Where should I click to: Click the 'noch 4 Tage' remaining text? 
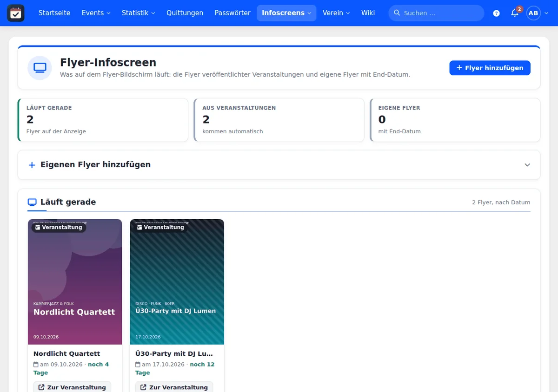coord(71,369)
